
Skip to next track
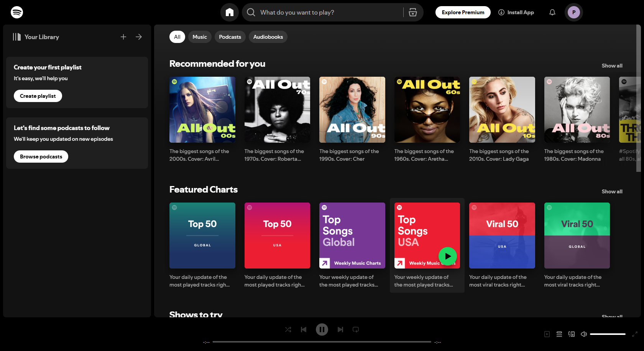click(x=340, y=330)
